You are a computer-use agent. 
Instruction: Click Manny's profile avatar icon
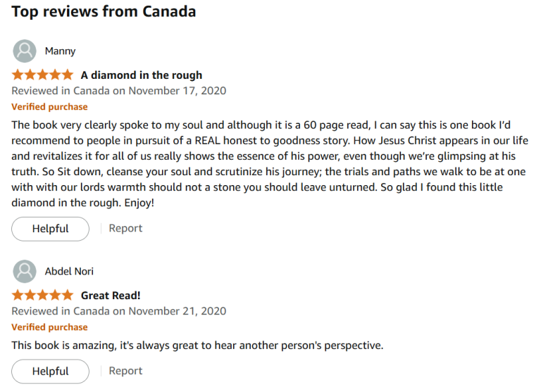[x=25, y=51]
